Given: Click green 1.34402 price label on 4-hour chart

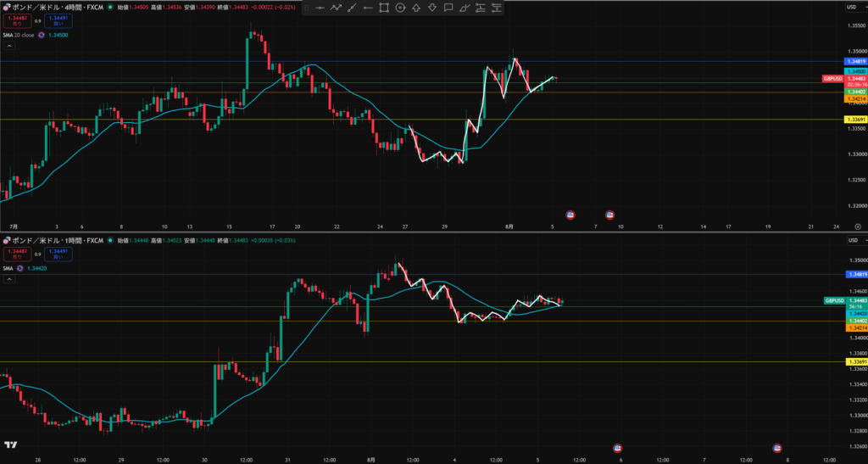Looking at the screenshot, I should [856, 92].
